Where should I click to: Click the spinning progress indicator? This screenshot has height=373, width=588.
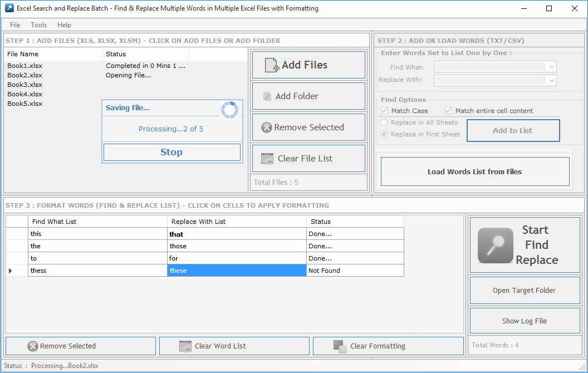229,110
